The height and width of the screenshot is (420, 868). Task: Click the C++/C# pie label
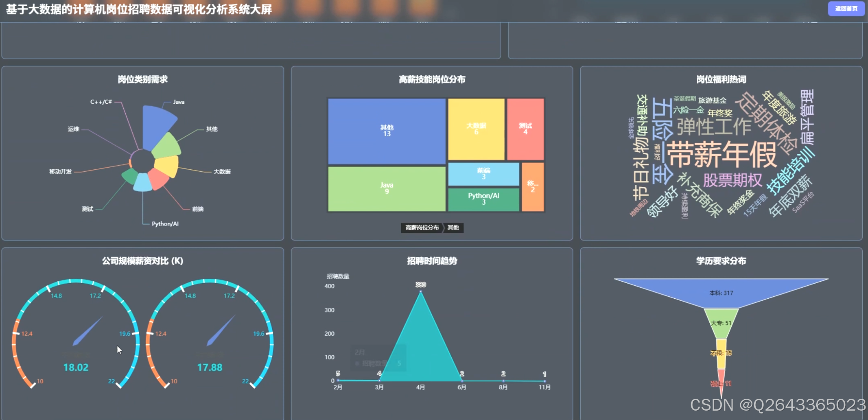tap(101, 102)
